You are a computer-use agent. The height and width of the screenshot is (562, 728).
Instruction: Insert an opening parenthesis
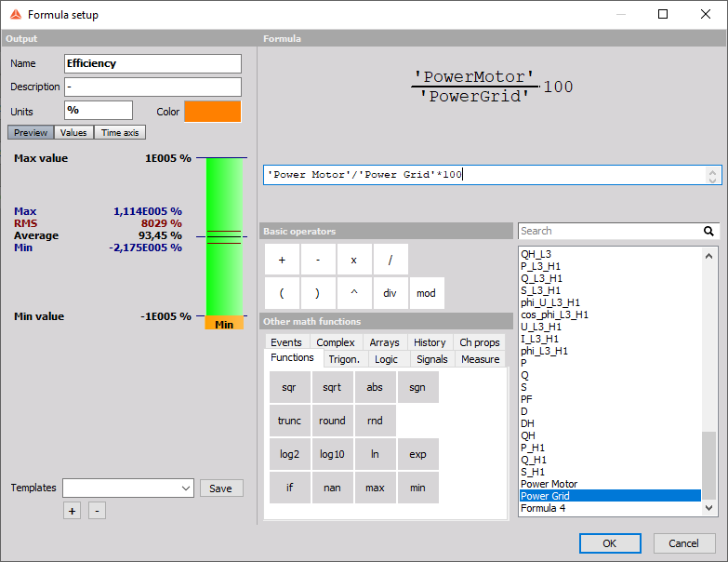pyautogui.click(x=282, y=293)
